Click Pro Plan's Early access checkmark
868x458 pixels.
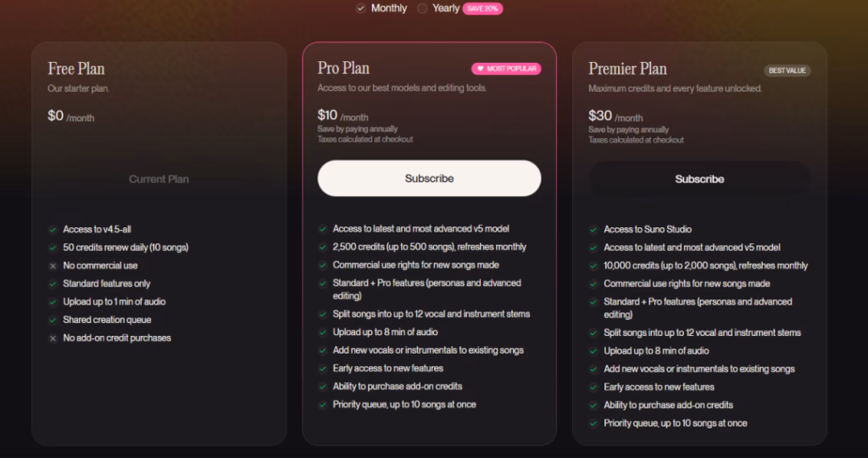[323, 368]
